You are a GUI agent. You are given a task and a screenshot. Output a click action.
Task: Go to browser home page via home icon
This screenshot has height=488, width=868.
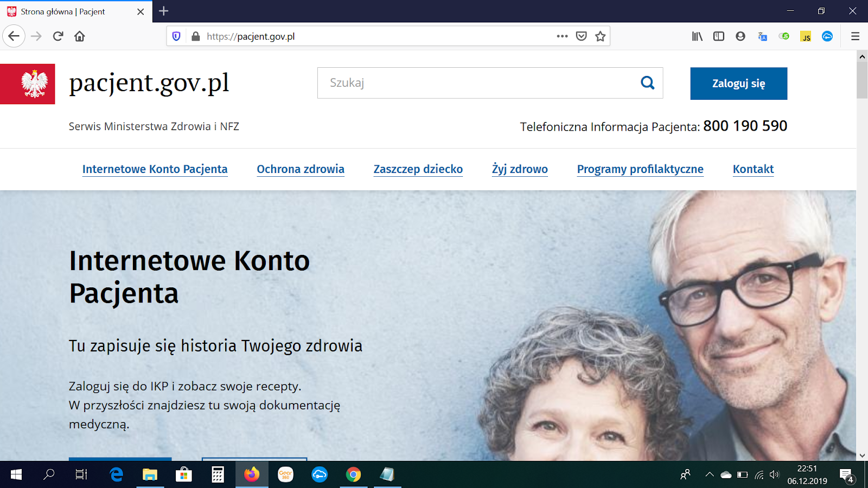[80, 36]
